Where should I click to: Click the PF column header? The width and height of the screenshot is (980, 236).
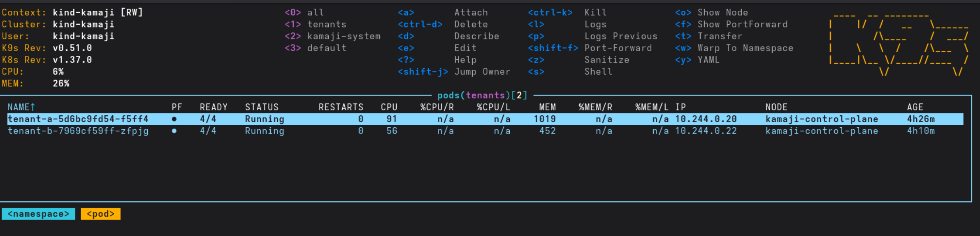(x=177, y=107)
